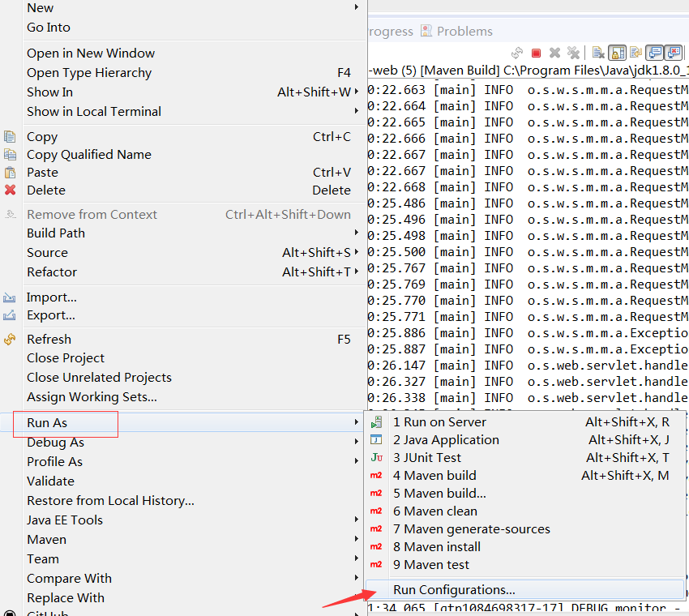Expand the Compare With submenu arrow
Screen dimensions: 689x616
pyautogui.click(x=357, y=577)
